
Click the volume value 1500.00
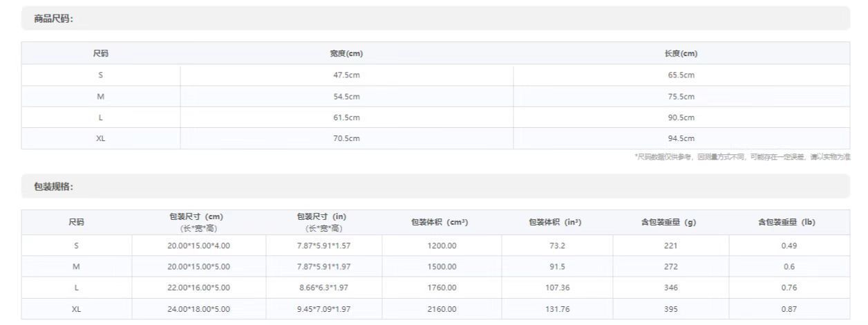tap(442, 266)
